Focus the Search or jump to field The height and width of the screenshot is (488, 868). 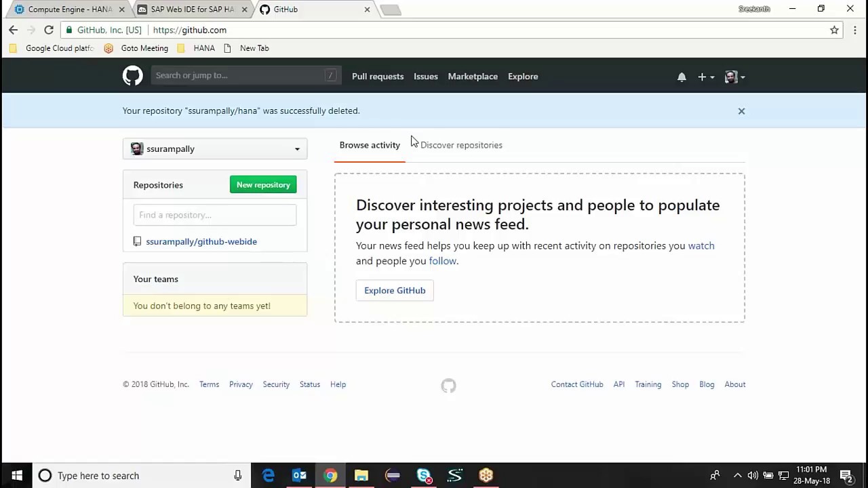245,75
